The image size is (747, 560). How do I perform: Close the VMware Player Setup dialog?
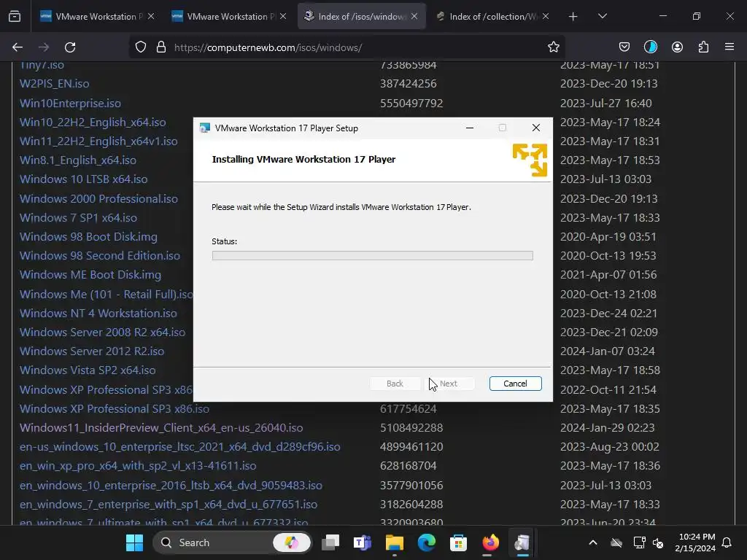[536, 128]
